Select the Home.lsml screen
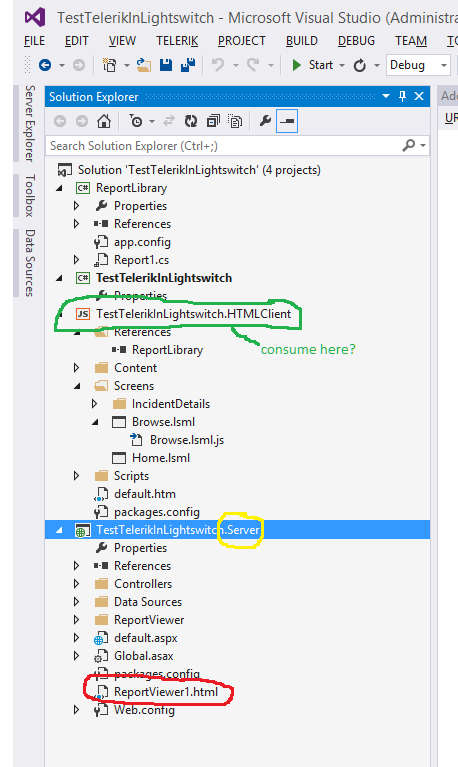The width and height of the screenshot is (458, 767). click(160, 458)
